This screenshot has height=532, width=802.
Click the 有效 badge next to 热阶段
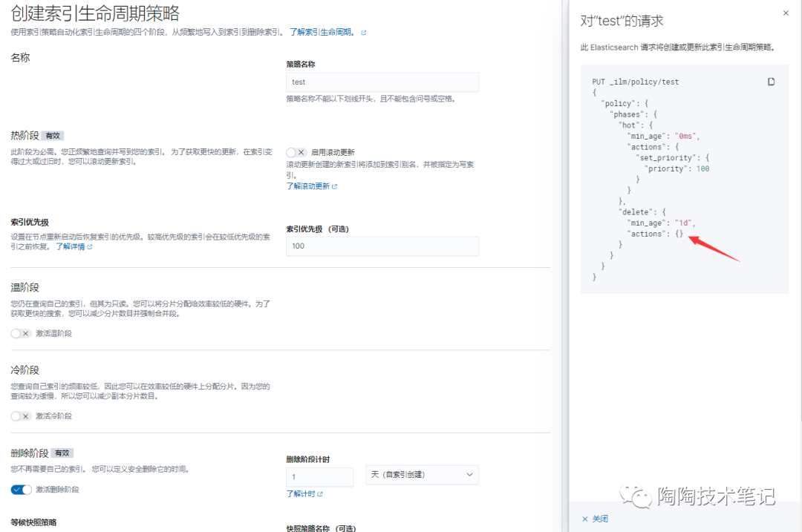tap(53, 136)
